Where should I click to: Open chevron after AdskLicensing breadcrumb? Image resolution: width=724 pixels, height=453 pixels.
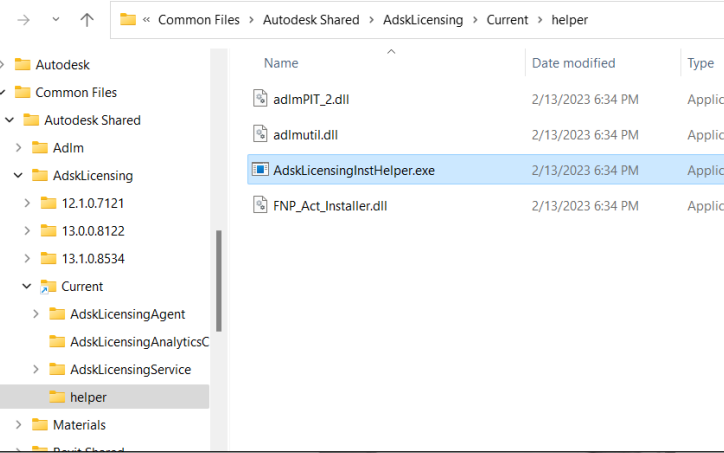click(475, 20)
